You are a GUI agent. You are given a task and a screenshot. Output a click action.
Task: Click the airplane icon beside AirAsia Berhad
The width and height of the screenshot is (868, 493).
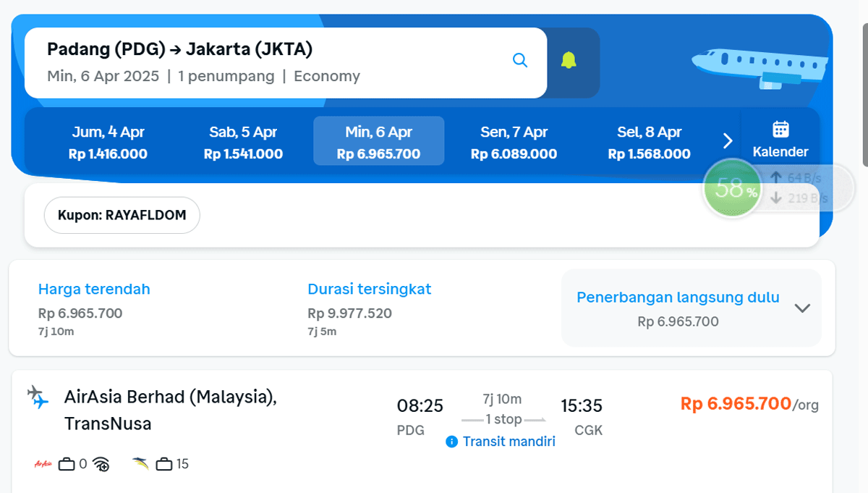38,397
